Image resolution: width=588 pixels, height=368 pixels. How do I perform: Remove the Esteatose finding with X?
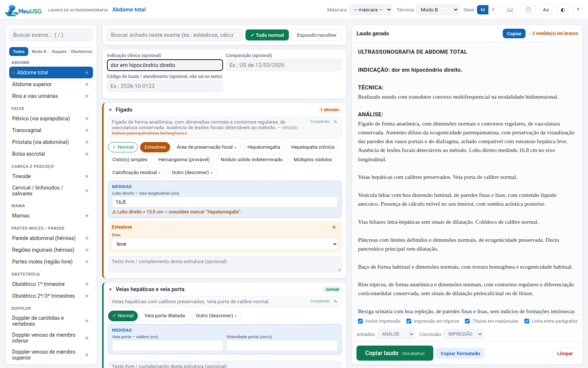coord(334,227)
